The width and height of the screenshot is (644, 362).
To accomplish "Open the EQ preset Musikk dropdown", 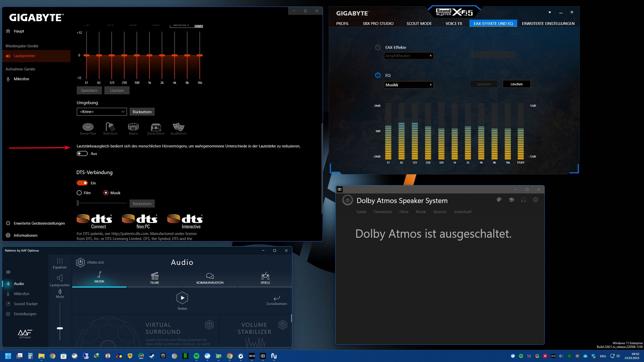I will [409, 85].
